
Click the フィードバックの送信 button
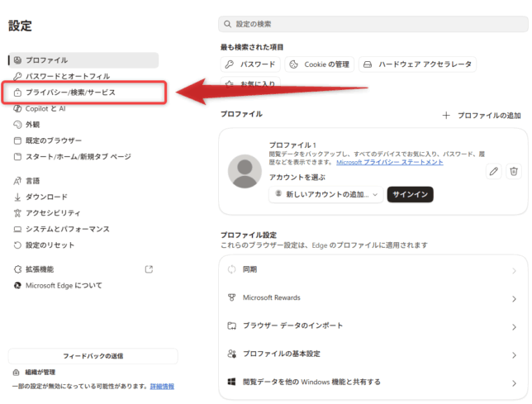coord(93,356)
